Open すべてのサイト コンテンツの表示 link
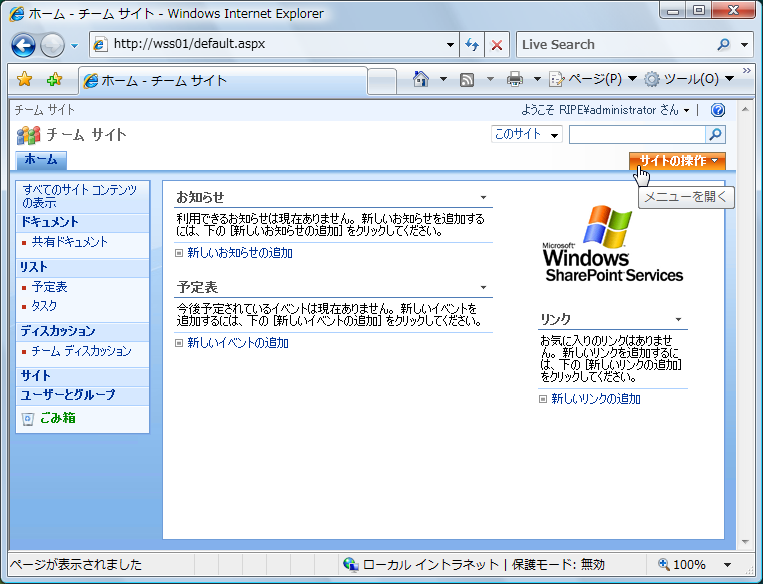 (x=80, y=196)
